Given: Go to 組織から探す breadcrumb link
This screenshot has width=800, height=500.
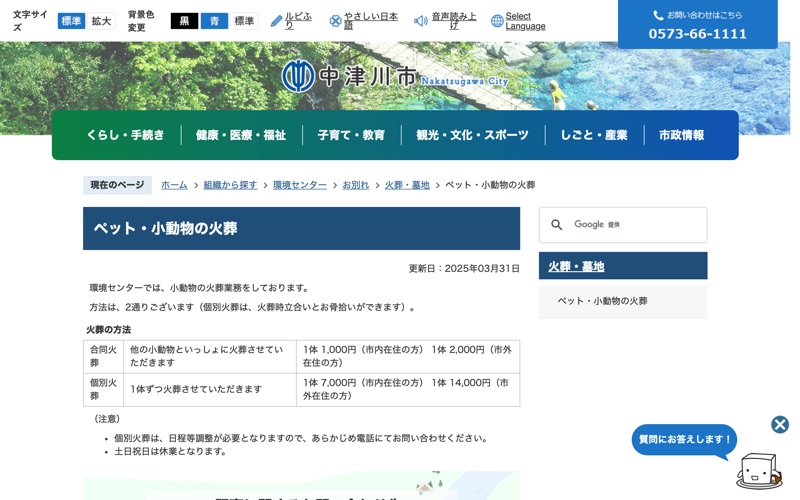Looking at the screenshot, I should click(230, 185).
